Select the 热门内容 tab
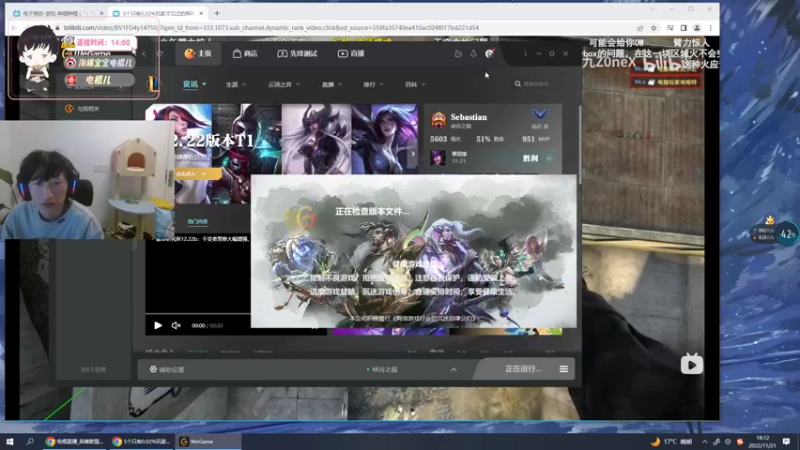Image resolution: width=800 pixels, height=450 pixels. point(197,221)
